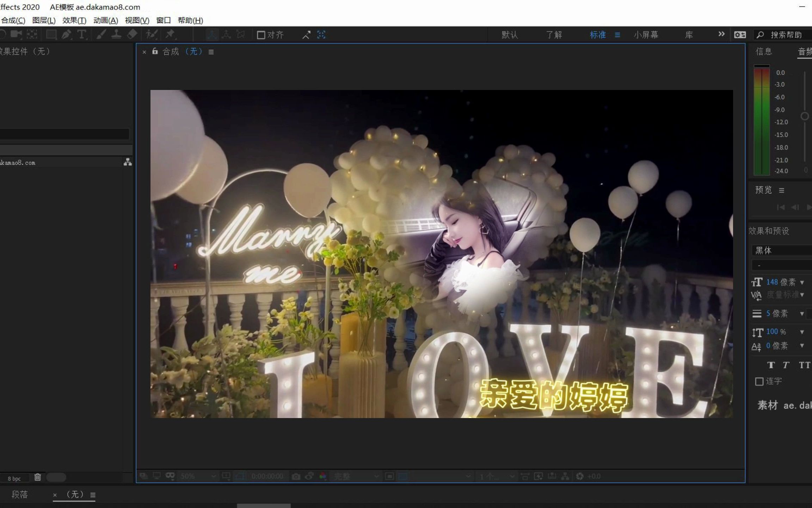Click the project flowchart icon

click(x=128, y=162)
